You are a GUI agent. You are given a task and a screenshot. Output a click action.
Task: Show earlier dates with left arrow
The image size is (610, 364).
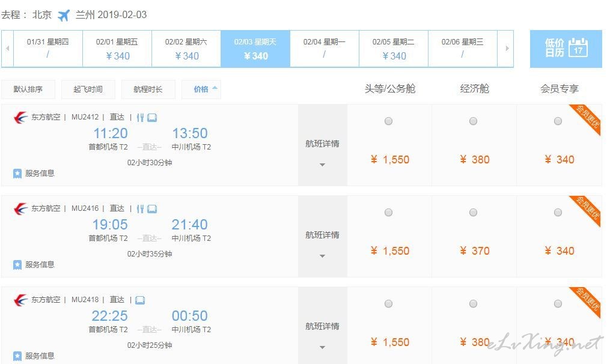(7, 49)
